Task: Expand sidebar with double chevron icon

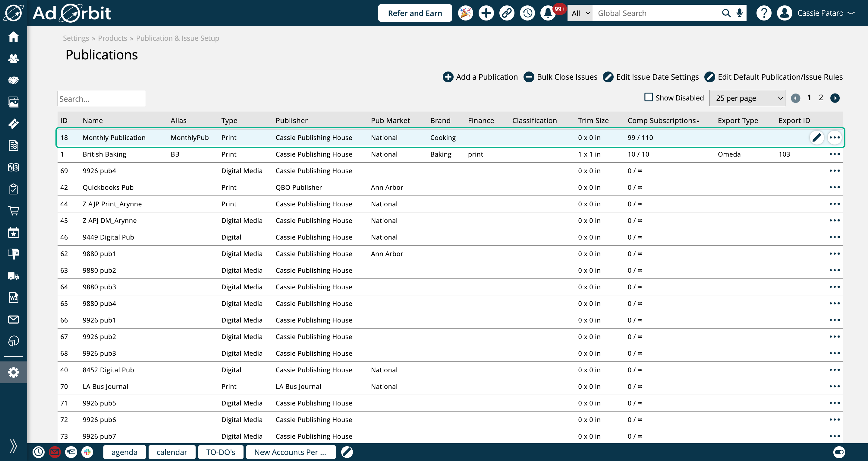Action: pos(14,446)
